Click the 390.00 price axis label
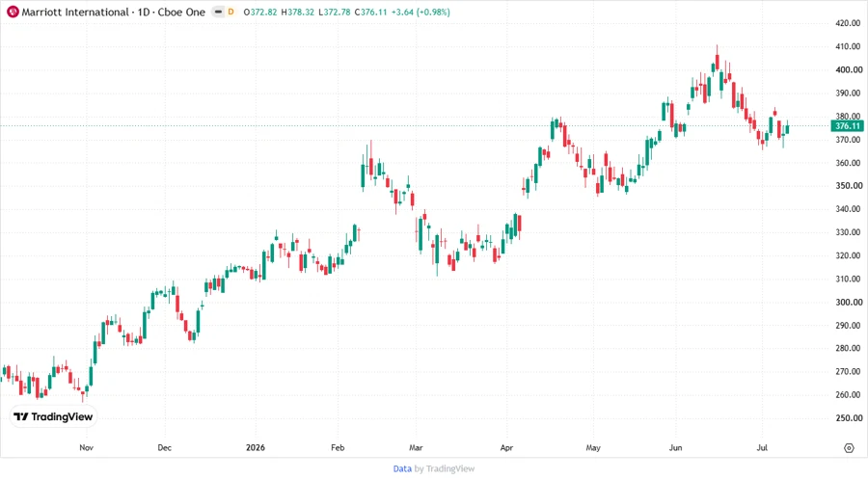This screenshot has height=480, width=868. [x=849, y=93]
